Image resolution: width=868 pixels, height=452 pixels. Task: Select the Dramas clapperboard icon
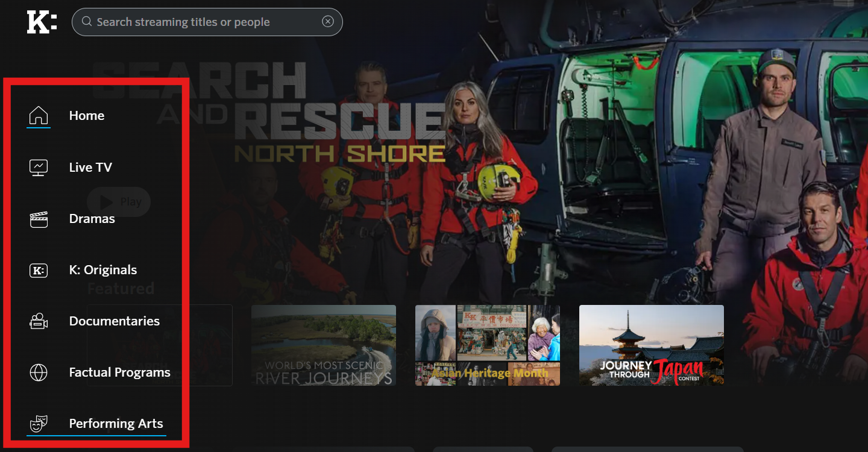click(39, 219)
